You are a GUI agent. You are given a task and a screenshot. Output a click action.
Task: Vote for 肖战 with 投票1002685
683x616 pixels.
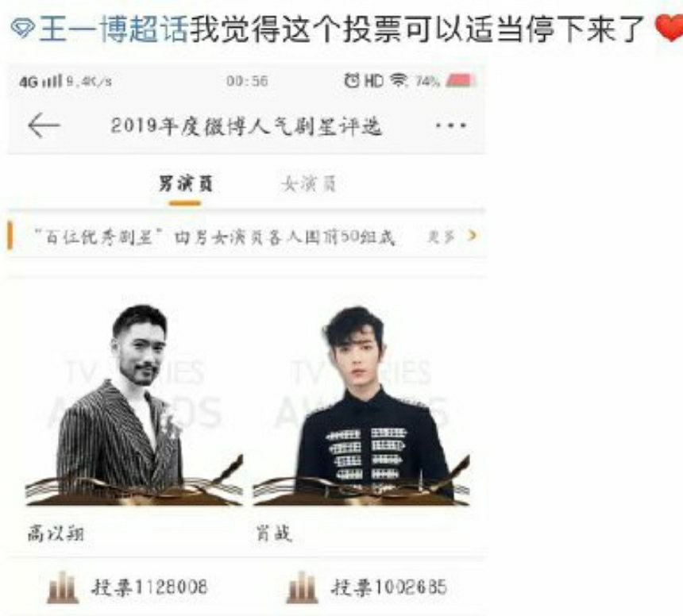tap(389, 587)
